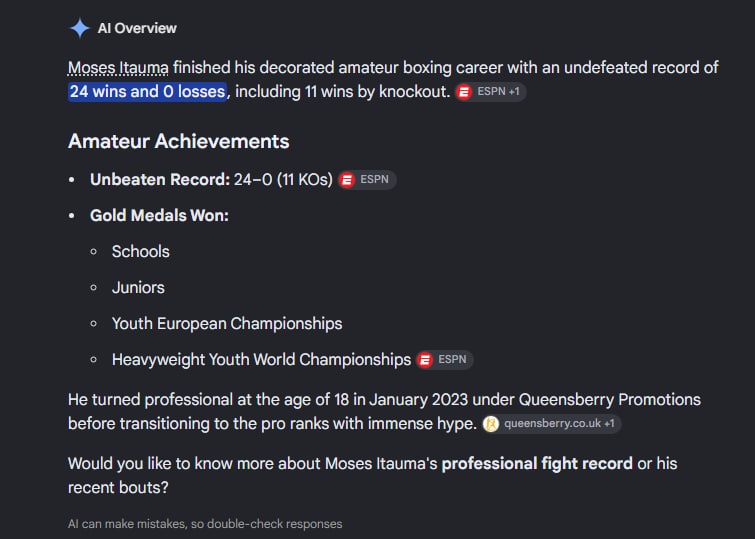The image size is (755, 539).
Task: Open the ESPN +1 source chip
Action: [491, 92]
